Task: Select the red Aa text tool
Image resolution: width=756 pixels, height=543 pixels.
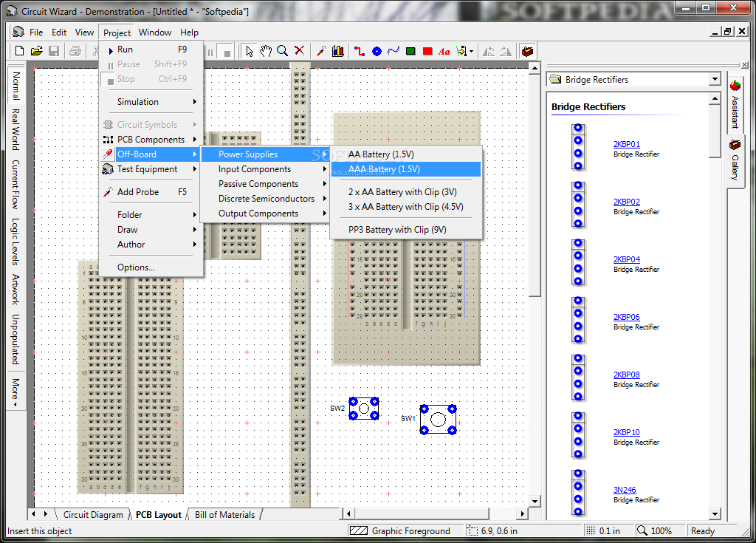Action: coord(444,51)
